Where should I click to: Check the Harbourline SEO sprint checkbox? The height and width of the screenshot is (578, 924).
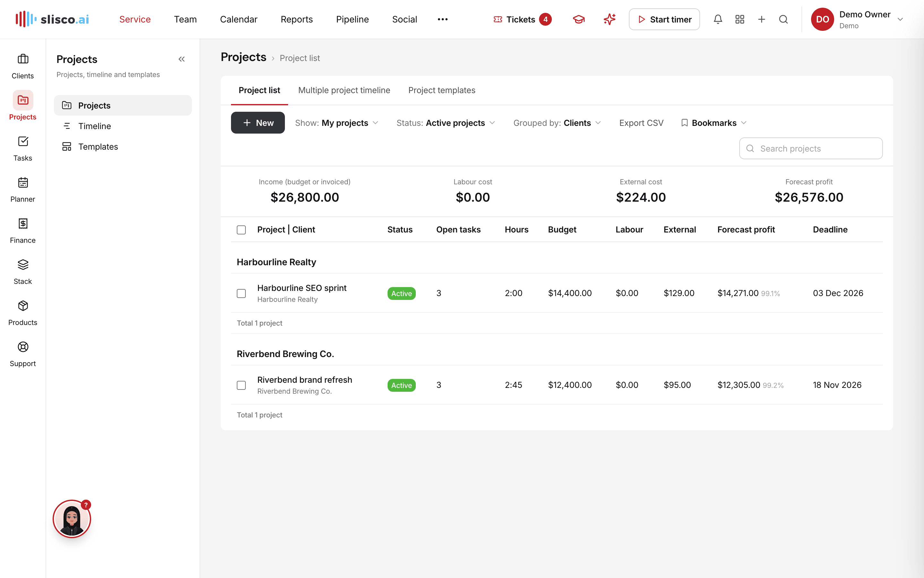point(241,293)
